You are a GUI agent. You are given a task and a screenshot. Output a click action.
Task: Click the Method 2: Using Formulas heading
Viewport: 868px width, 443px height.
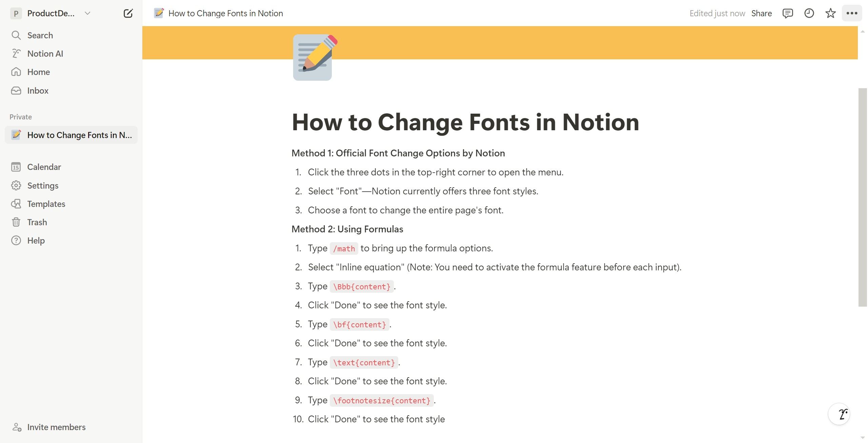(x=347, y=229)
